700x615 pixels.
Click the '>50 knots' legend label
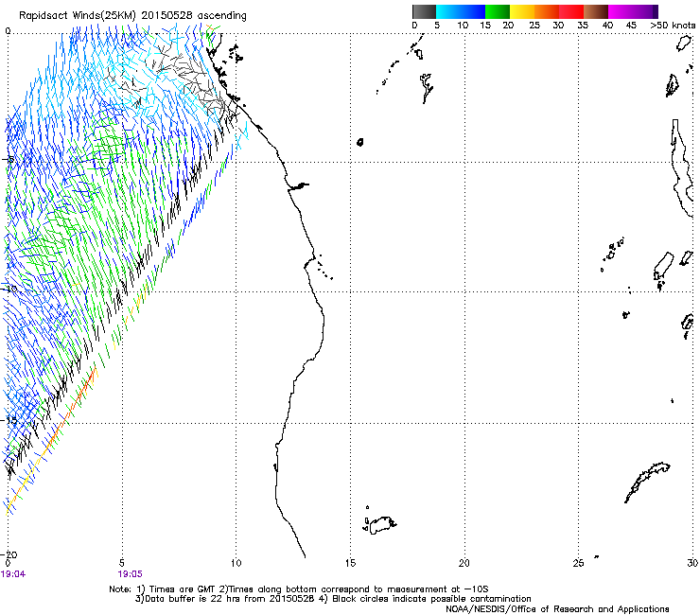pos(673,26)
